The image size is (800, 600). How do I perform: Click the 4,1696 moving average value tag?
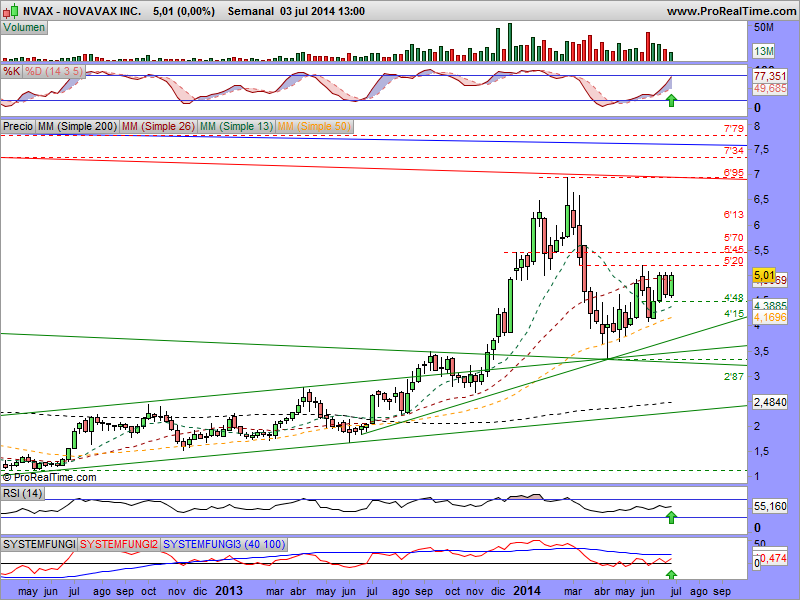(x=770, y=317)
